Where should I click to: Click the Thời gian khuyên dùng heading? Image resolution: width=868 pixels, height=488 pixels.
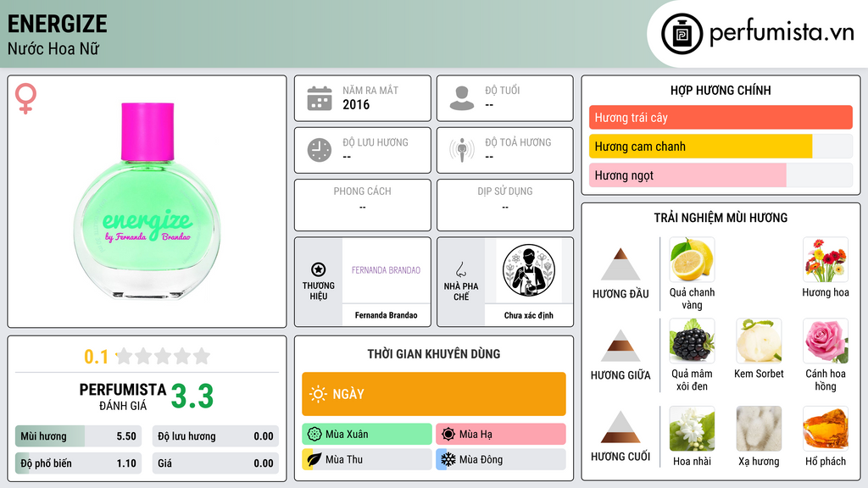point(434,353)
